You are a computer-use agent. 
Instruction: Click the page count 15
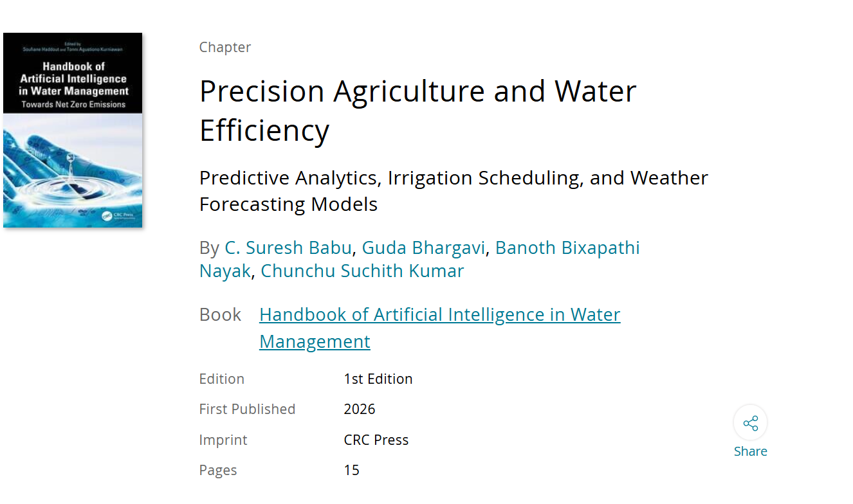(351, 470)
